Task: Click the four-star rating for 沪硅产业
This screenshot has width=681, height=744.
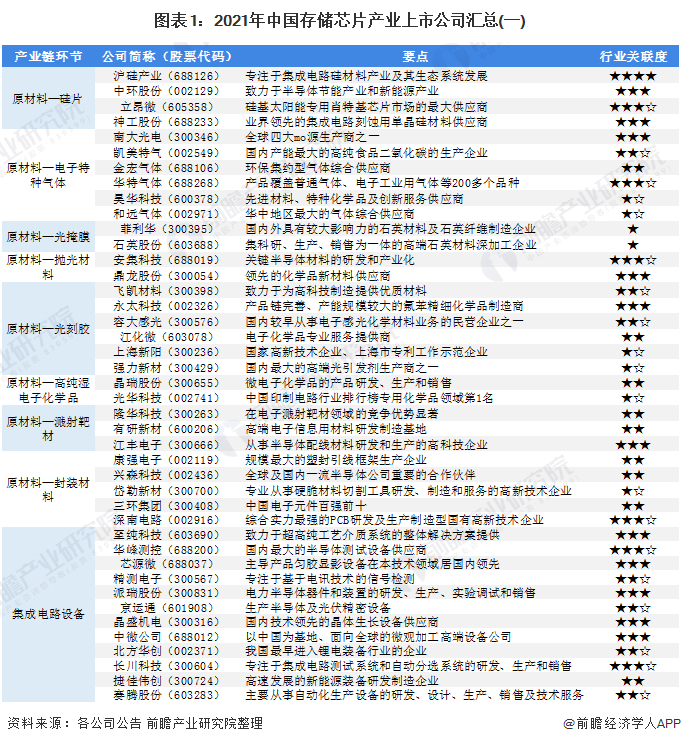Action: click(633, 76)
